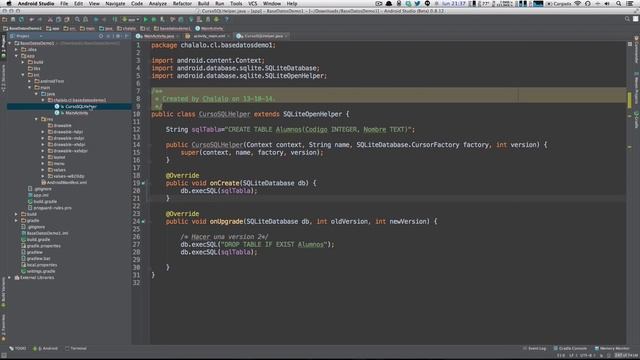Screen dimensions: 640x360
Task: Click the java breadcrumb in navigation bar
Action: click(106, 29)
